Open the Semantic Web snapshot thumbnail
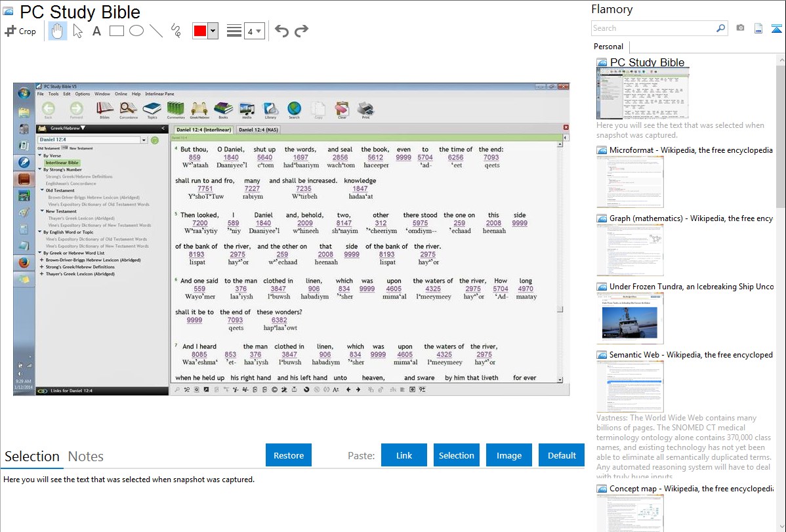This screenshot has width=786, height=532. click(630, 386)
